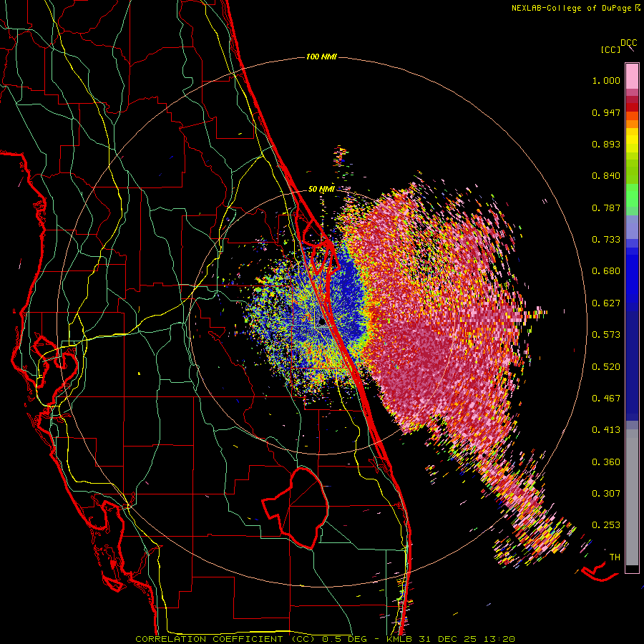The height and width of the screenshot is (644, 644).
Task: Pick the bright green segment of color bar
Action: tap(632, 195)
